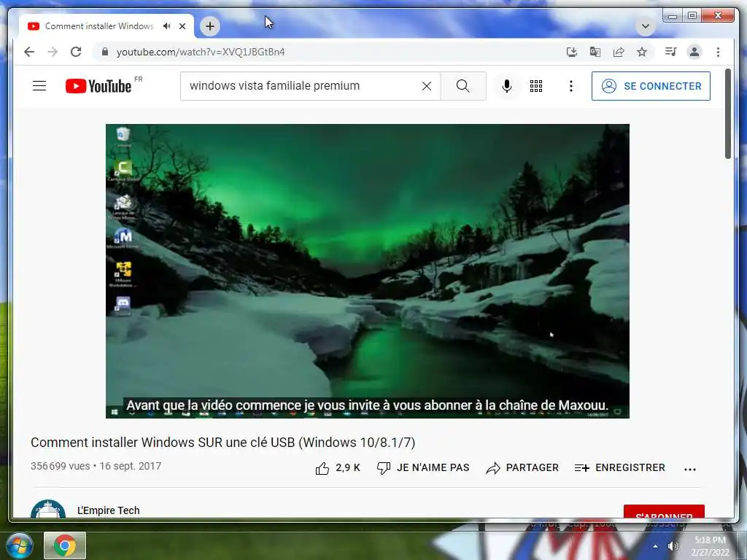Open the taskbar clock 5:18 PM
The height and width of the screenshot is (560, 747).
tap(710, 546)
